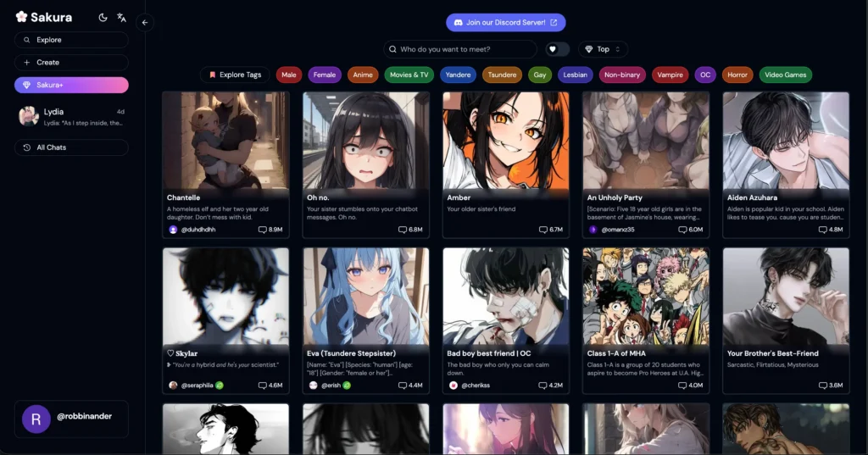The image size is (868, 455).
Task: Select the Vampire tag
Action: pyautogui.click(x=670, y=75)
